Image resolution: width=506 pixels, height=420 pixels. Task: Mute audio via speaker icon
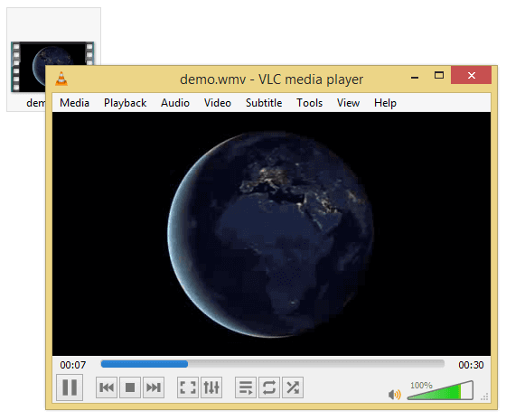(394, 394)
